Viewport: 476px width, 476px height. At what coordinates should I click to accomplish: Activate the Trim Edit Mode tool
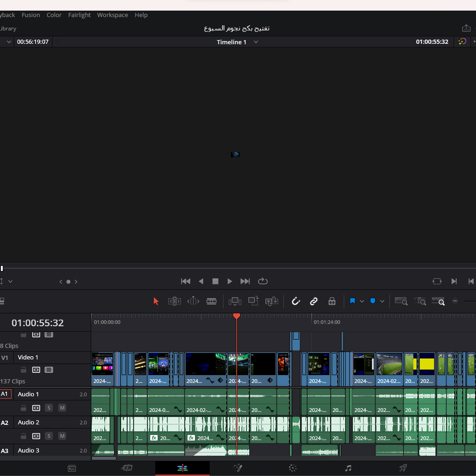175,301
